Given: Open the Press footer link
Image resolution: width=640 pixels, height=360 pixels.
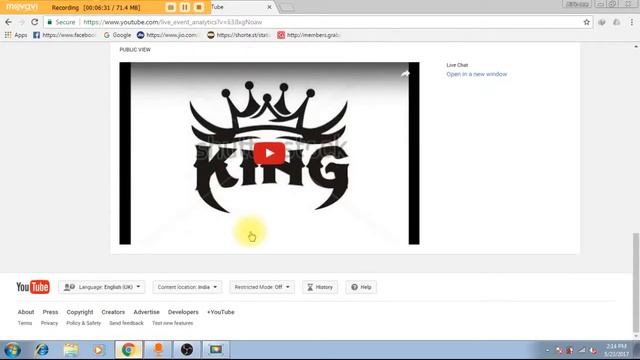Looking at the screenshot, I should [50, 312].
